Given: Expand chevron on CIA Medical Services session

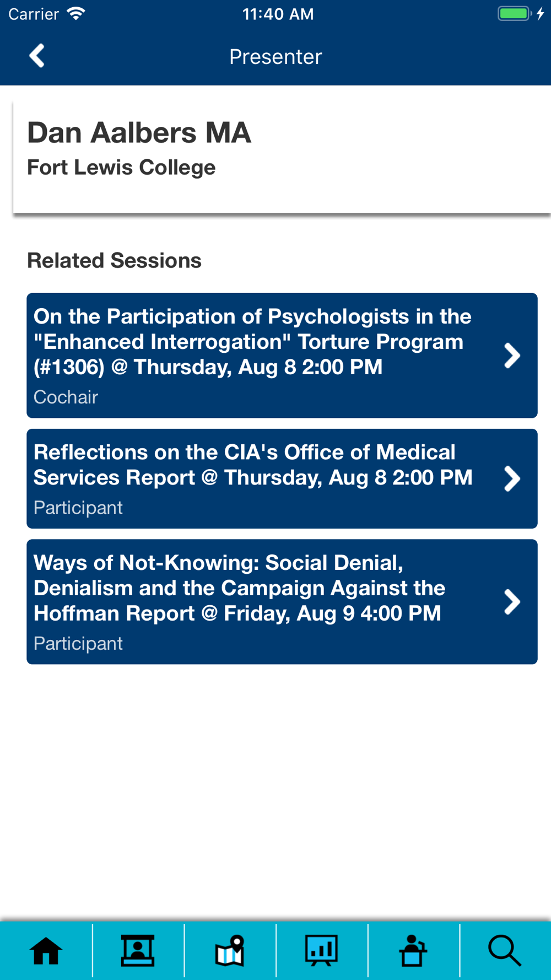Looking at the screenshot, I should [512, 478].
